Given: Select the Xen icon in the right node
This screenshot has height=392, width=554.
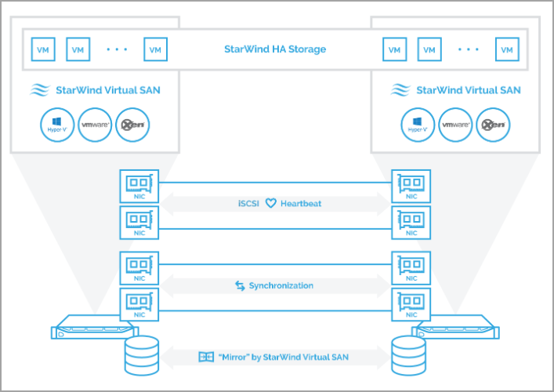Looking at the screenshot, I should pos(493,125).
